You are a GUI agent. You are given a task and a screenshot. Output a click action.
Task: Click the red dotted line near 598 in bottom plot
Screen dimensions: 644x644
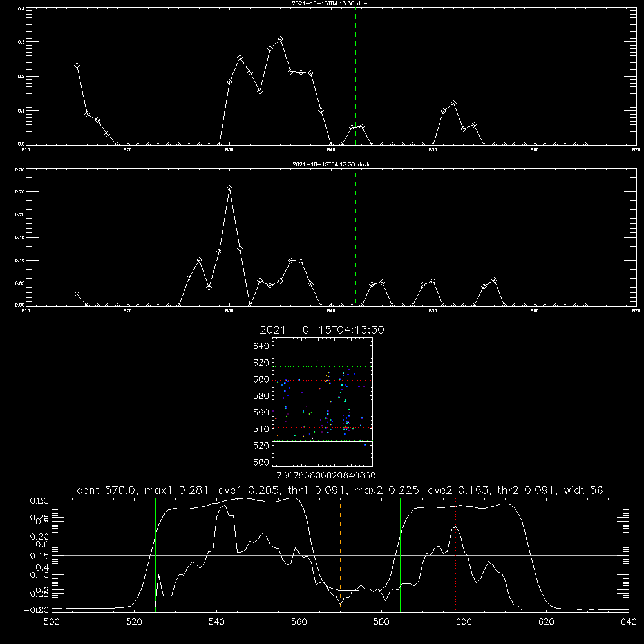pyautogui.click(x=455, y=554)
